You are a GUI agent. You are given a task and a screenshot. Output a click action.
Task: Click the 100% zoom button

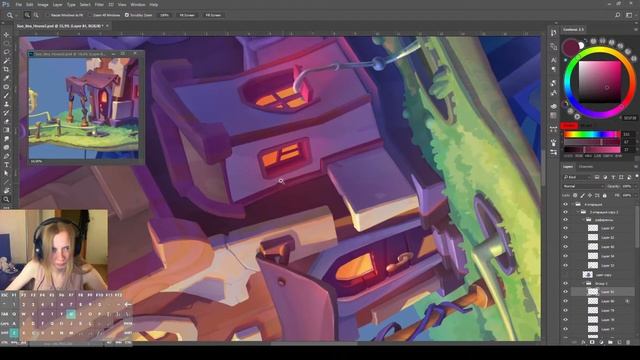click(x=164, y=15)
